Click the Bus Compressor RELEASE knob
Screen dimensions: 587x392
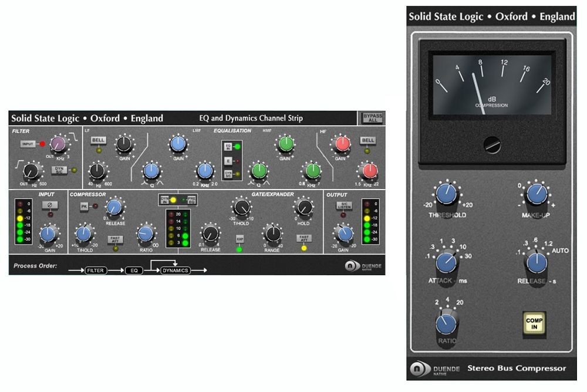(537, 262)
